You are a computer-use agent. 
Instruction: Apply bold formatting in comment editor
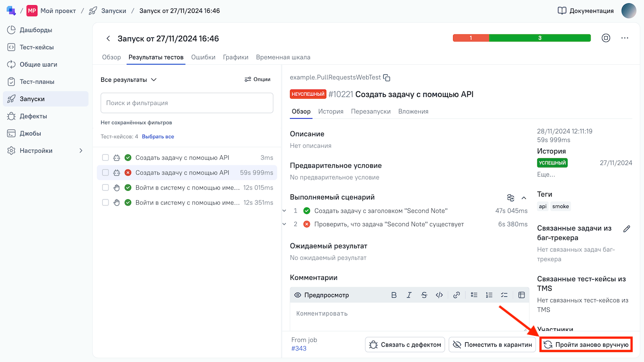pyautogui.click(x=394, y=295)
